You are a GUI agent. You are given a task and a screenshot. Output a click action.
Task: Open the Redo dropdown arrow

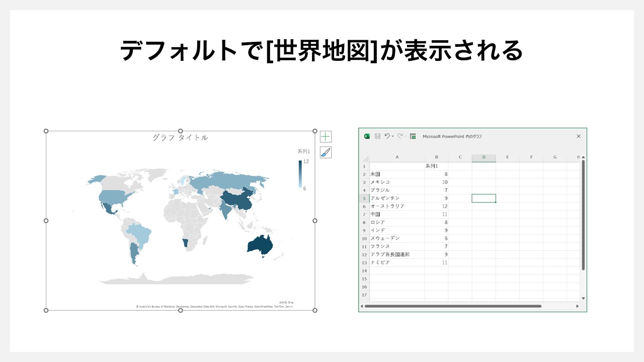406,136
